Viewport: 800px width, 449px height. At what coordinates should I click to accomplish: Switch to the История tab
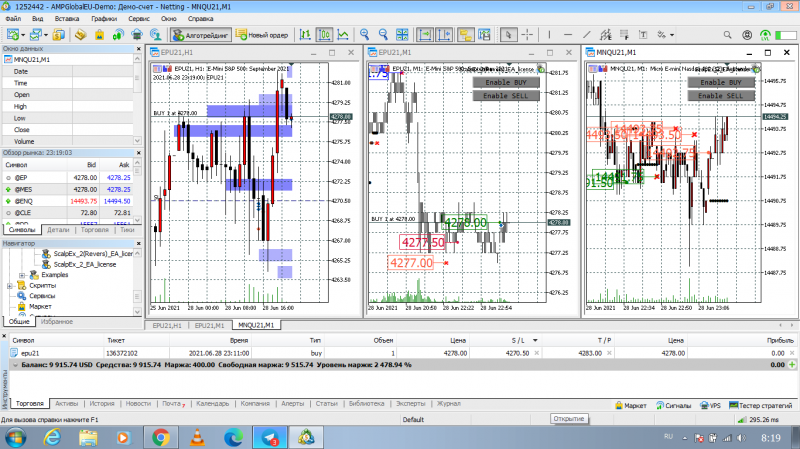tap(102, 404)
